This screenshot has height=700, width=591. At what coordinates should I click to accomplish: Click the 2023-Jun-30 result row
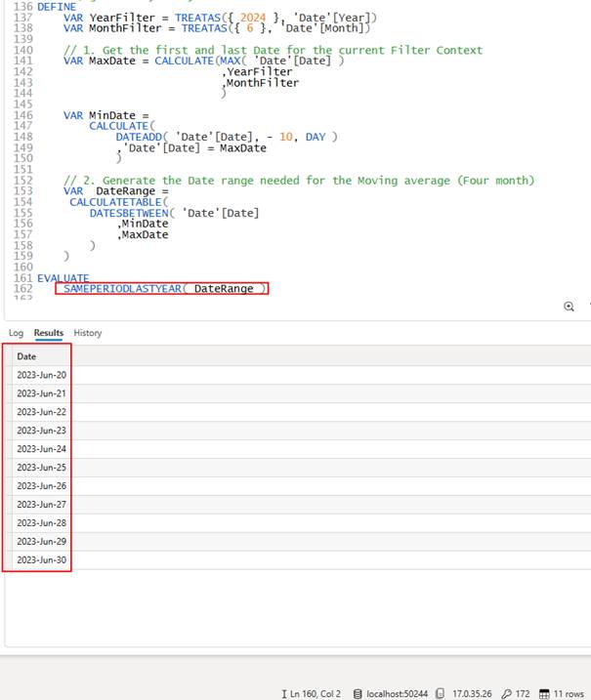tap(42, 559)
